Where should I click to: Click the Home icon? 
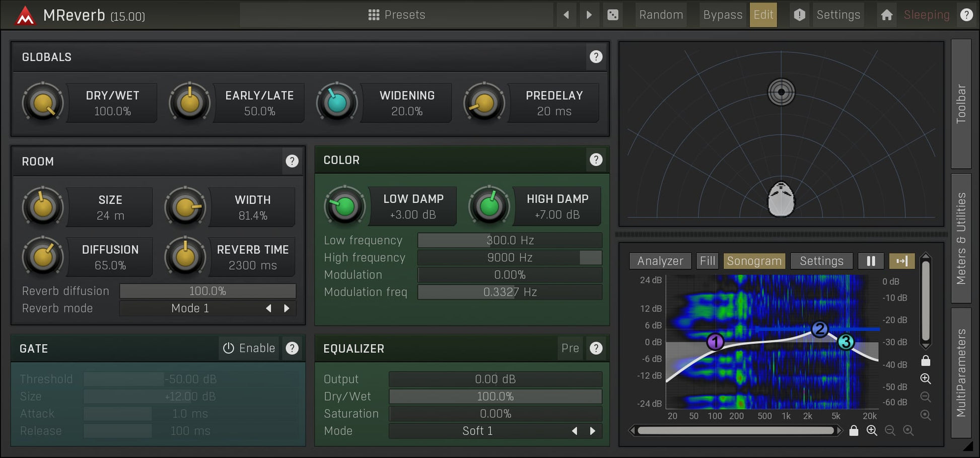coord(886,15)
